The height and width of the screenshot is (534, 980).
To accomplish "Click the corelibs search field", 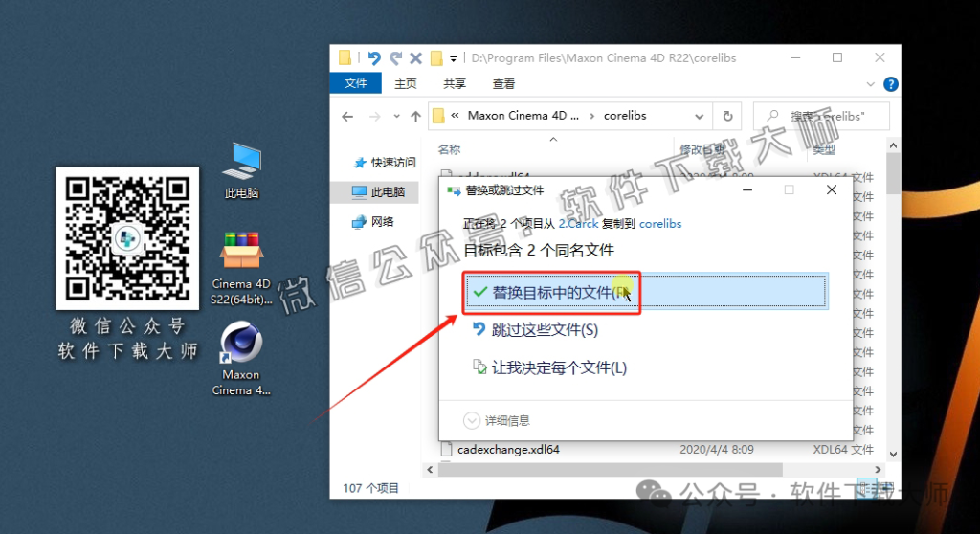I will [821, 117].
